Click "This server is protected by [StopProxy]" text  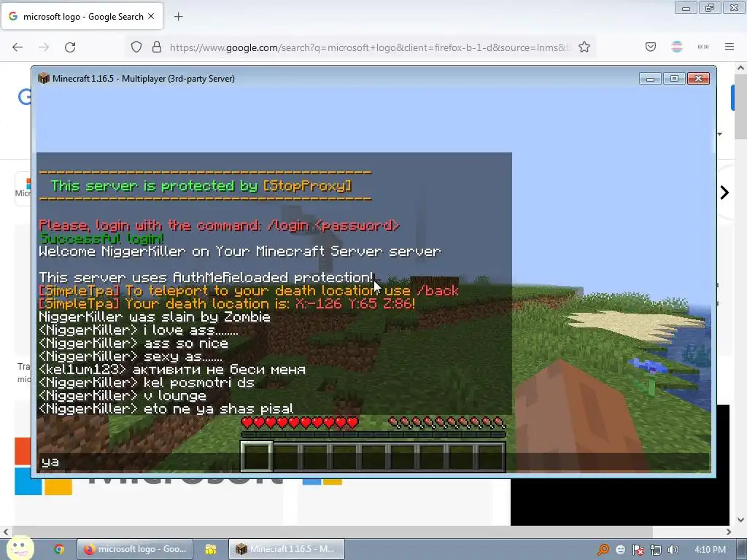point(201,186)
